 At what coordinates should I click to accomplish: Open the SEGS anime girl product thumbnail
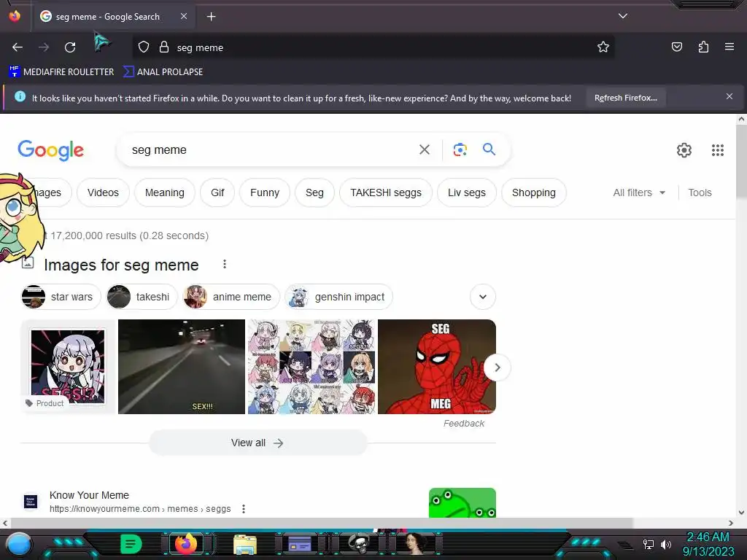coord(68,366)
